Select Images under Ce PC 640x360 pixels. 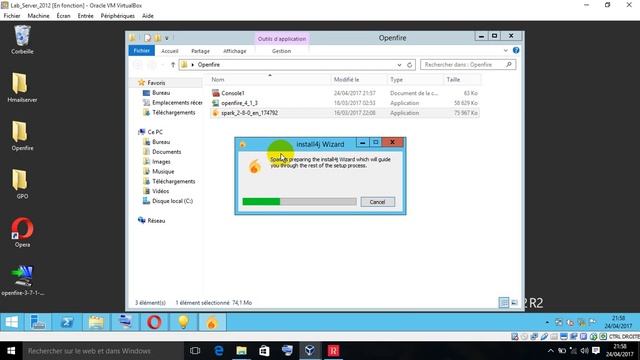coord(161,162)
